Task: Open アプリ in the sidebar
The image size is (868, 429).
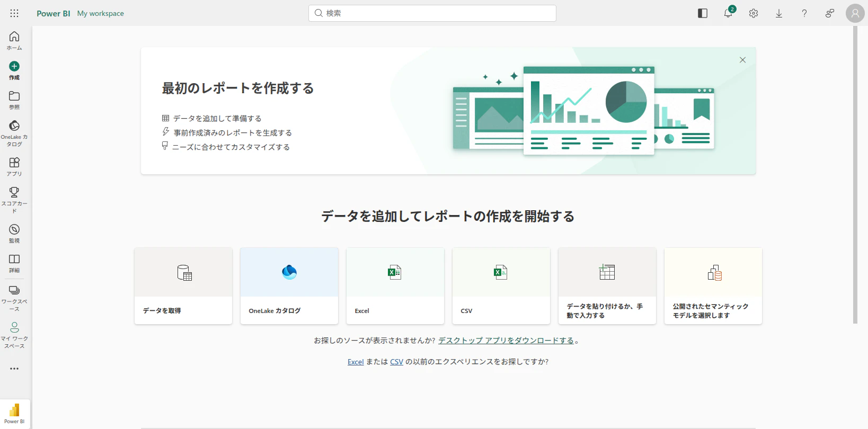Action: (x=14, y=166)
